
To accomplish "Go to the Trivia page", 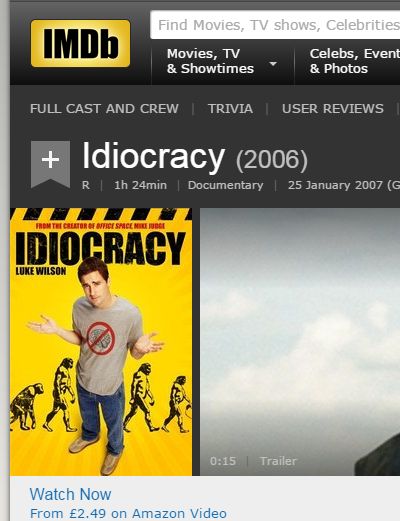I will 230,109.
